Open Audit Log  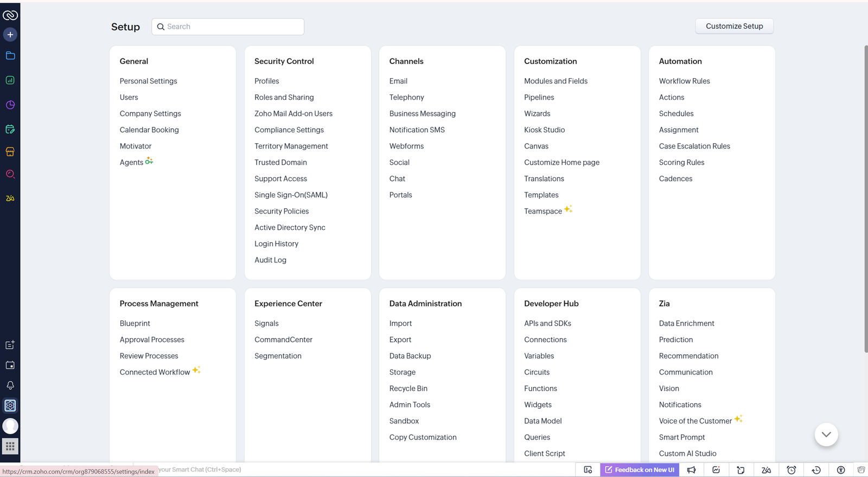point(270,260)
